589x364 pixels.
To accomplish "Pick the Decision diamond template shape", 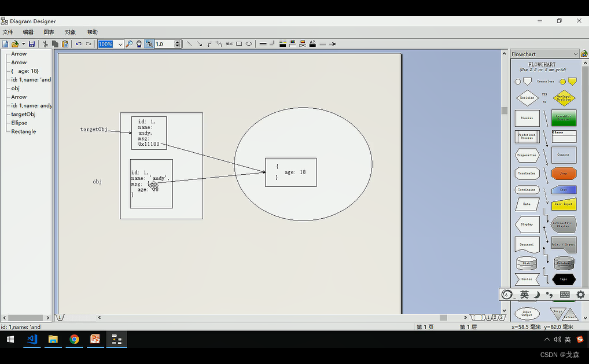I will click(x=527, y=98).
